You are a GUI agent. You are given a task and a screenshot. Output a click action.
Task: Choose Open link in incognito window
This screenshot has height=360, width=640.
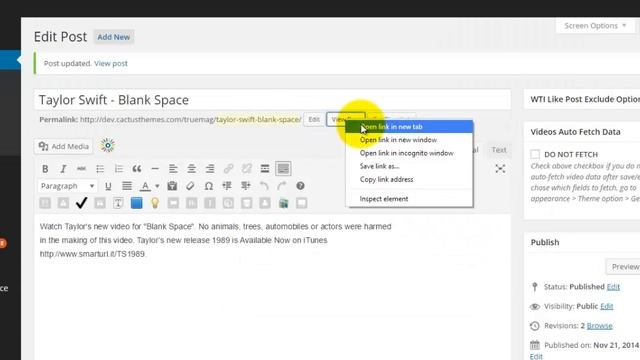(x=409, y=153)
